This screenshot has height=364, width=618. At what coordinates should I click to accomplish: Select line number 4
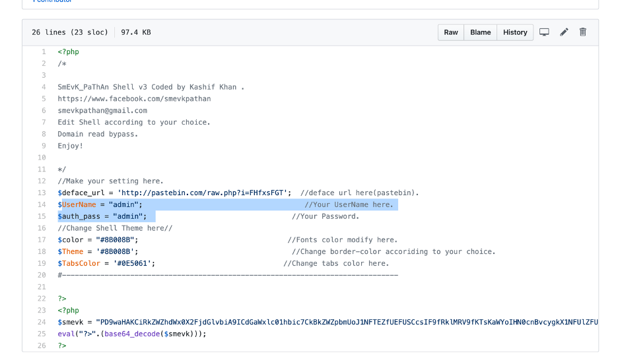pos(44,87)
